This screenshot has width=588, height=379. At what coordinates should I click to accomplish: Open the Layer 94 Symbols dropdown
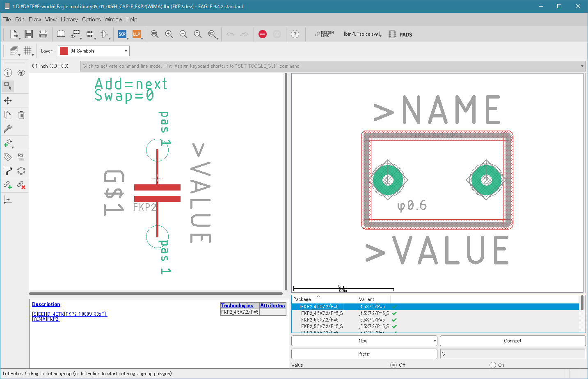click(x=94, y=51)
